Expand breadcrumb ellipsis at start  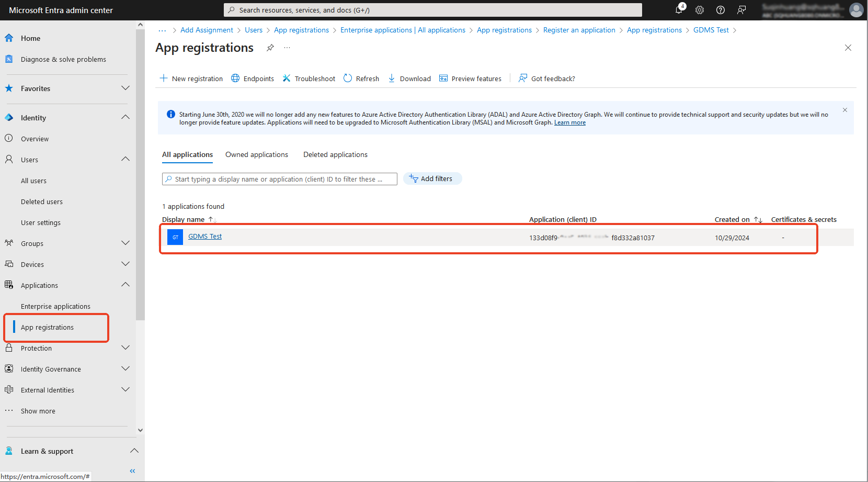(162, 30)
